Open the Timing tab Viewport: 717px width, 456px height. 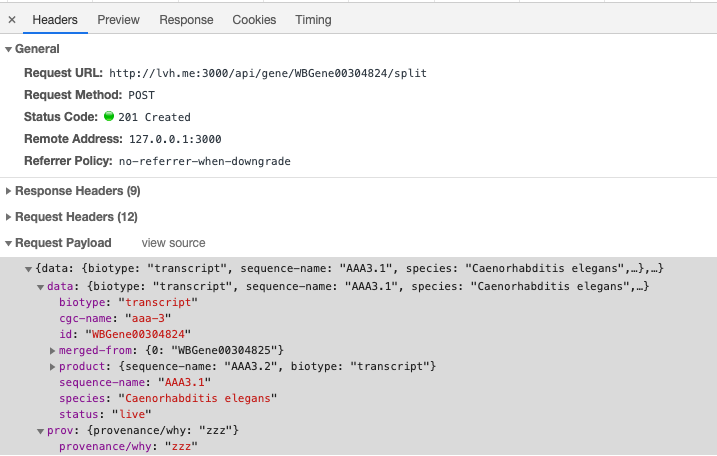click(313, 20)
